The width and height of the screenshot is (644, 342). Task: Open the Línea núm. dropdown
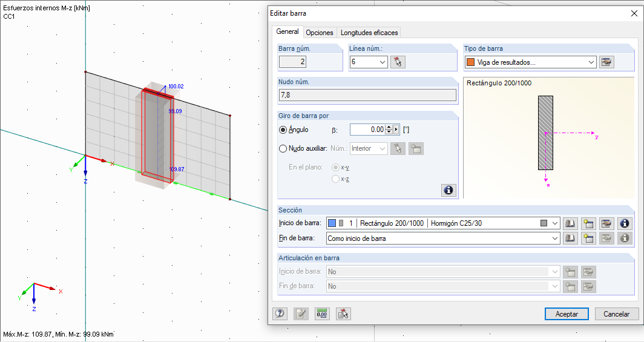pos(383,62)
